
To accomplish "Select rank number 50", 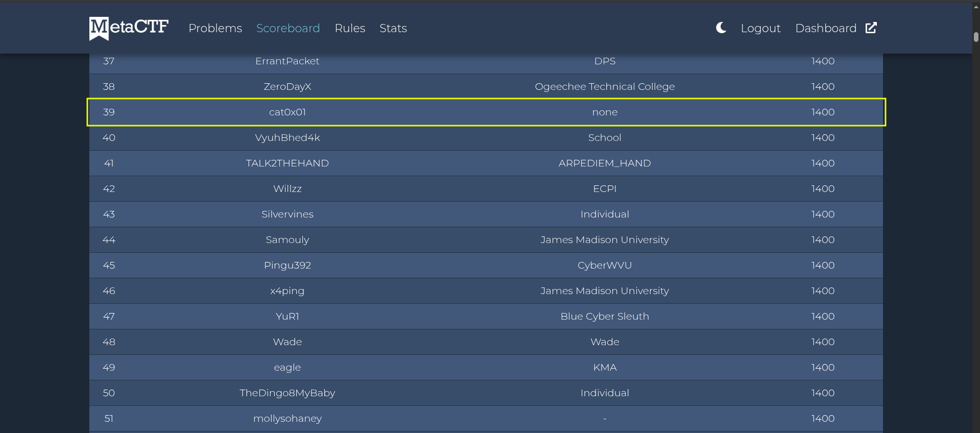I will 109,393.
